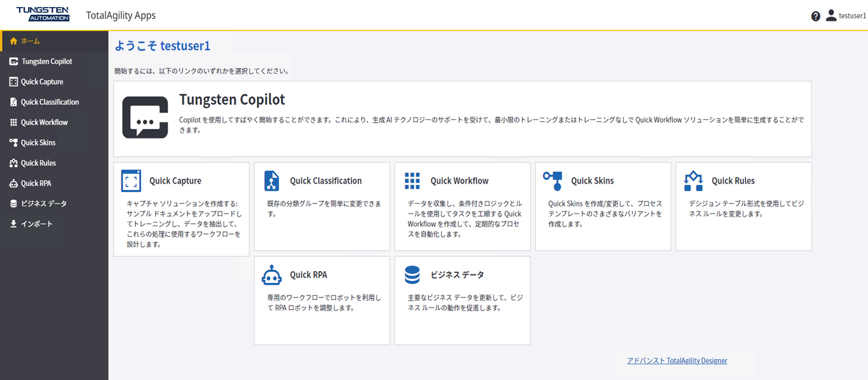The height and width of the screenshot is (380, 868).
Task: Click the testuser1 account icon
Action: [x=831, y=15]
